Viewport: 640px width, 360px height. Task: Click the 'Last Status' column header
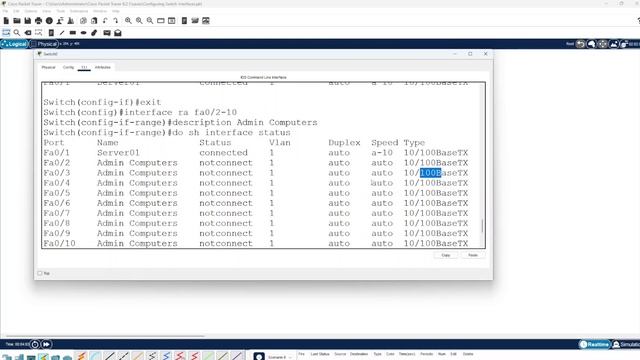click(320, 354)
